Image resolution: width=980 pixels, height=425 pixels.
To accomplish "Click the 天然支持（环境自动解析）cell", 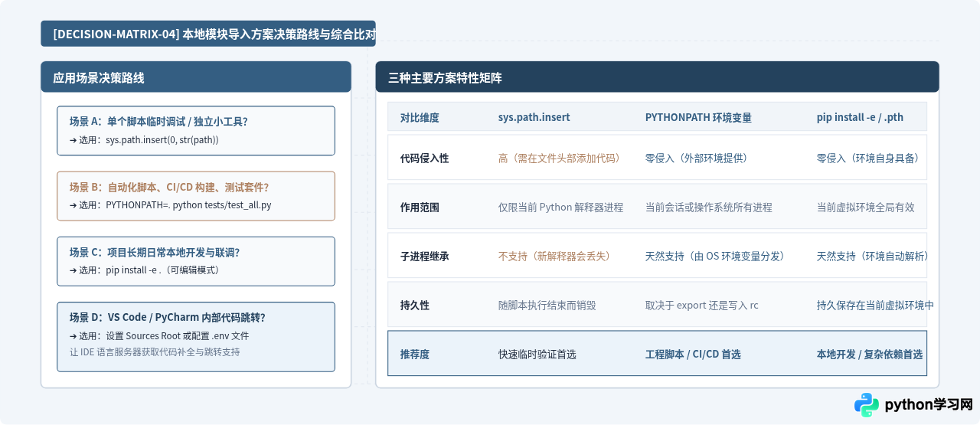I will 873,257.
